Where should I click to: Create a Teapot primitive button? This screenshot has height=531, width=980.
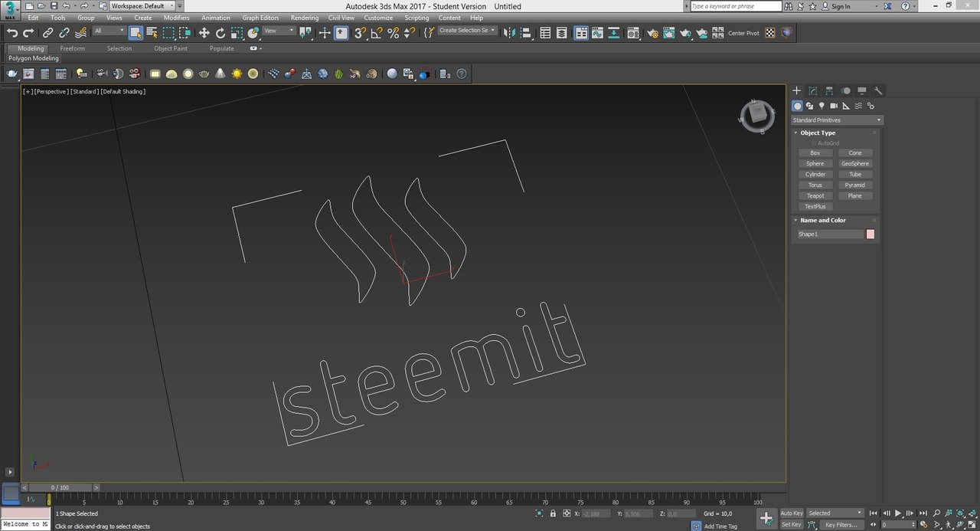pyautogui.click(x=815, y=196)
